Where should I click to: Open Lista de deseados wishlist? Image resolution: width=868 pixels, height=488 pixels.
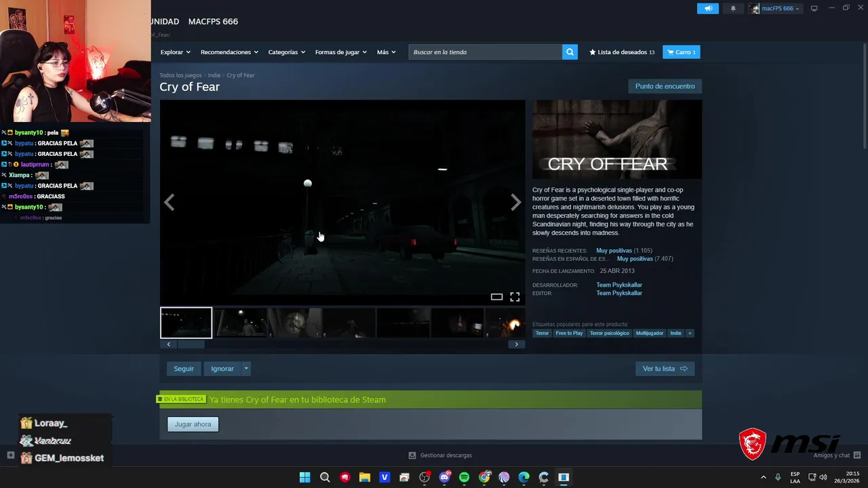pos(622,52)
